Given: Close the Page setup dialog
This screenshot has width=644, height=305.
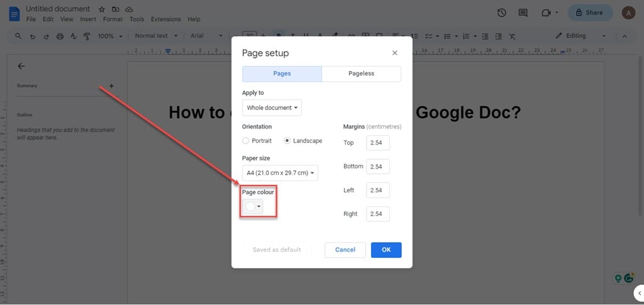Looking at the screenshot, I should tap(395, 53).
